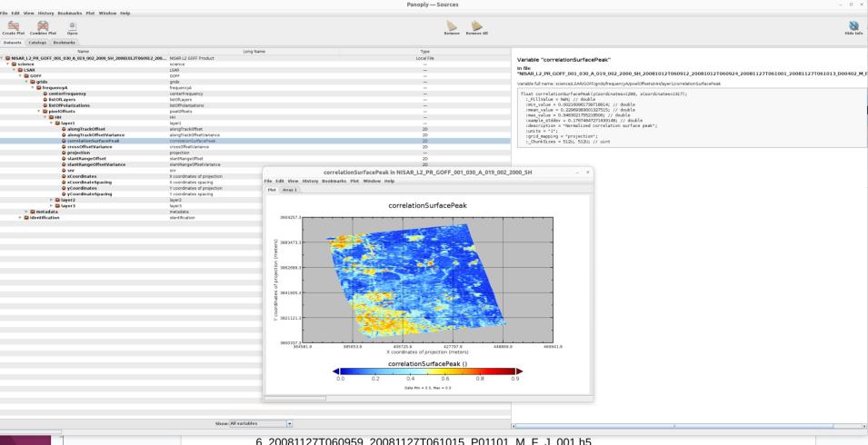
Task: Select the metadata group row
Action: click(254, 212)
